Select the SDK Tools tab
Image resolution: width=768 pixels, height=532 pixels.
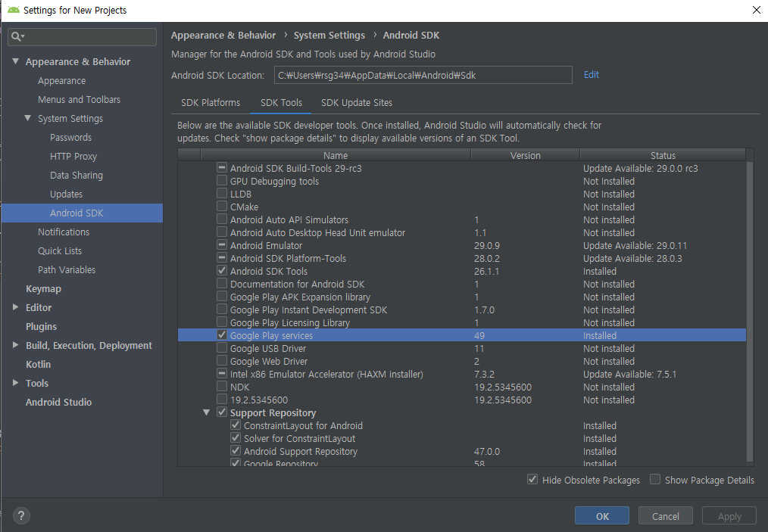(281, 103)
